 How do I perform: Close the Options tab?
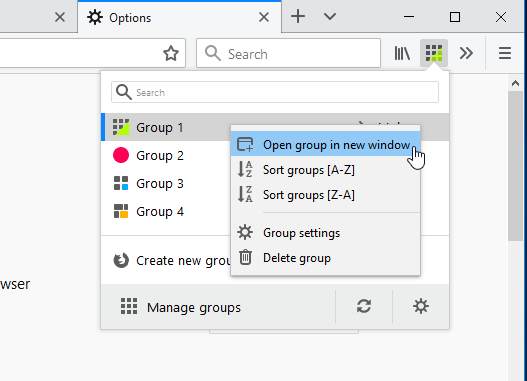264,17
